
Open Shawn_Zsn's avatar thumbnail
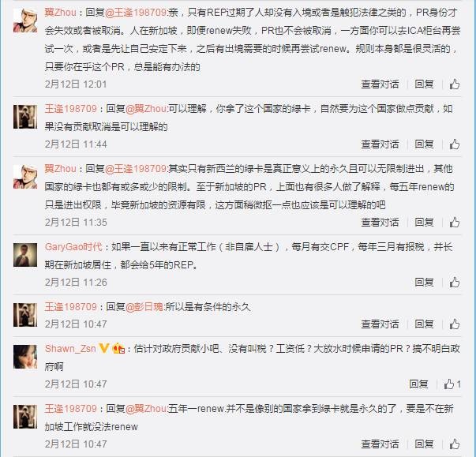25,357
